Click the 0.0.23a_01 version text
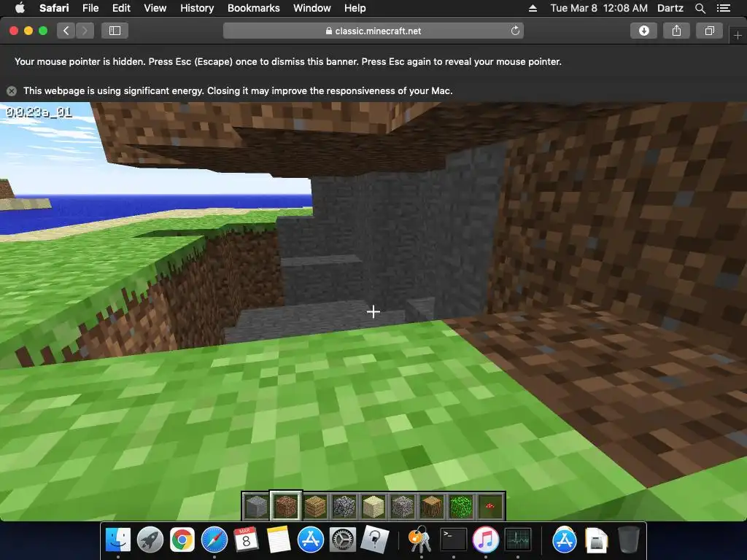The width and height of the screenshot is (747, 560). (x=39, y=113)
